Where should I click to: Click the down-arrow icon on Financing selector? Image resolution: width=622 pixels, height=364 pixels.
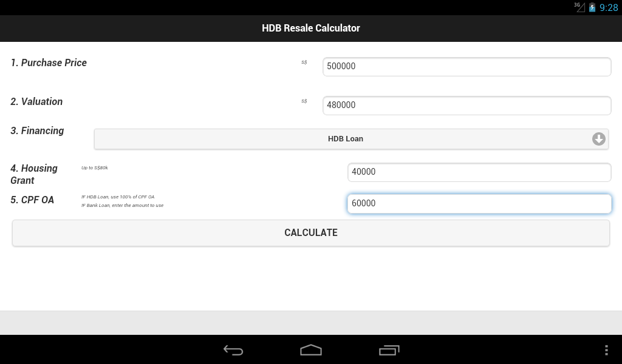[x=598, y=139]
